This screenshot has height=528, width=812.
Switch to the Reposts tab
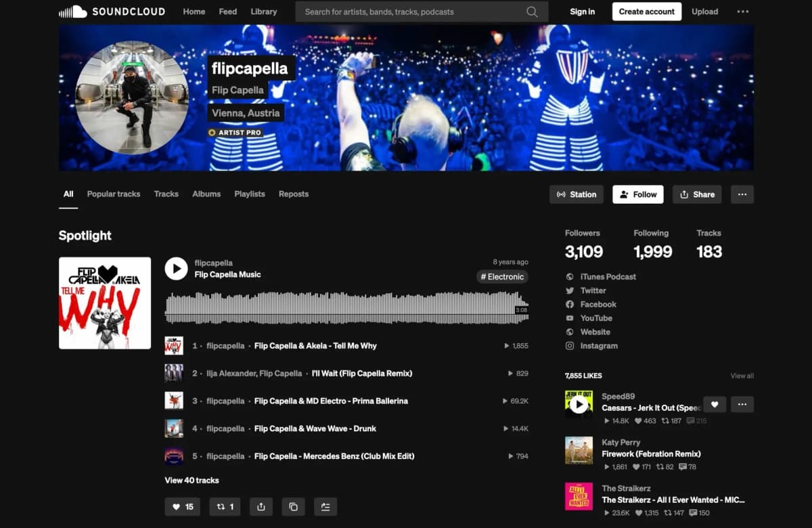point(294,194)
